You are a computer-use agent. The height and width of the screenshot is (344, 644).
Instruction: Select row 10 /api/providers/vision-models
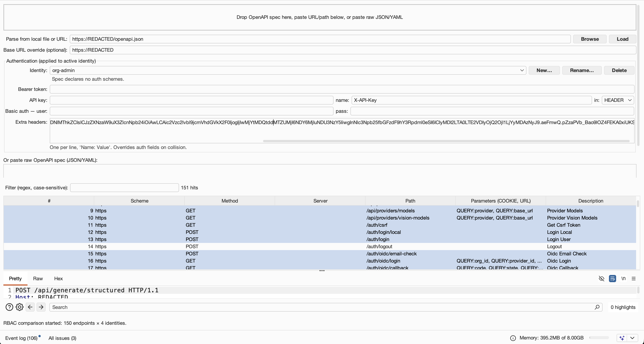tap(320, 218)
